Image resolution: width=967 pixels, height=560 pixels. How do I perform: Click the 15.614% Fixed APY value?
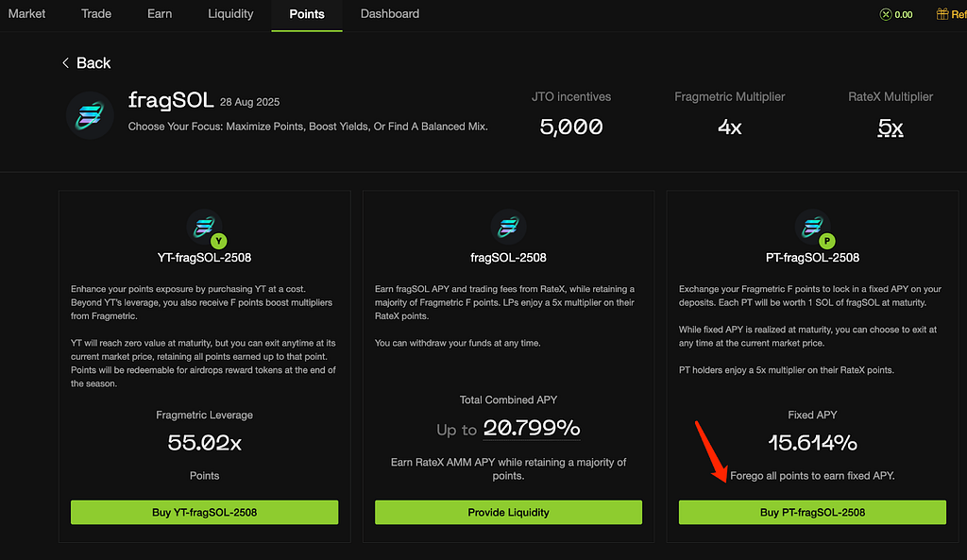pos(812,443)
